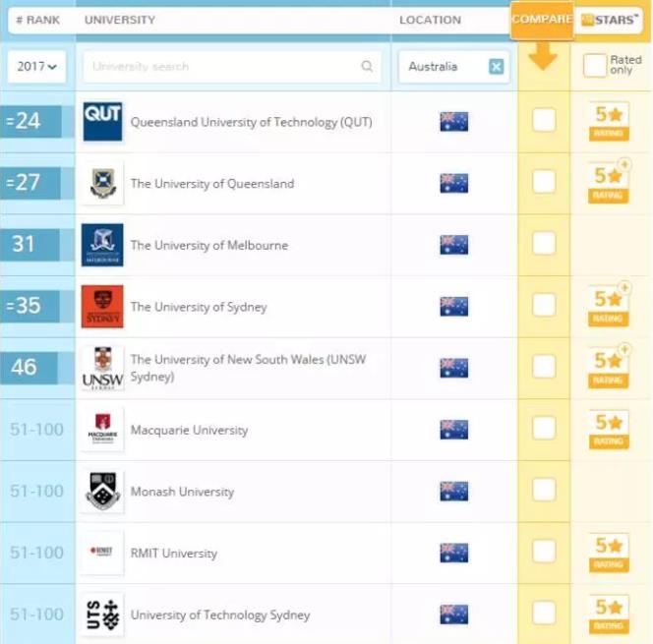Image resolution: width=653 pixels, height=644 pixels.
Task: Click the 5-star rating badge for QUT
Action: click(609, 122)
